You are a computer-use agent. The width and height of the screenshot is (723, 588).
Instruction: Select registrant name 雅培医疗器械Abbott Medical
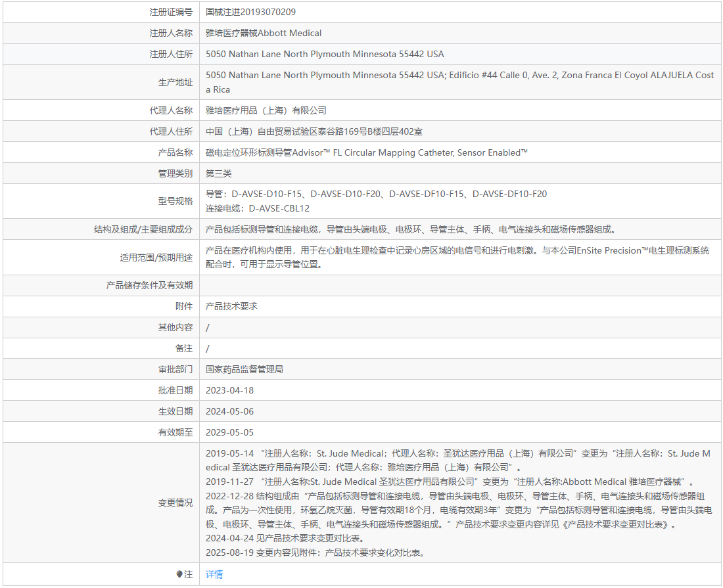coord(264,34)
